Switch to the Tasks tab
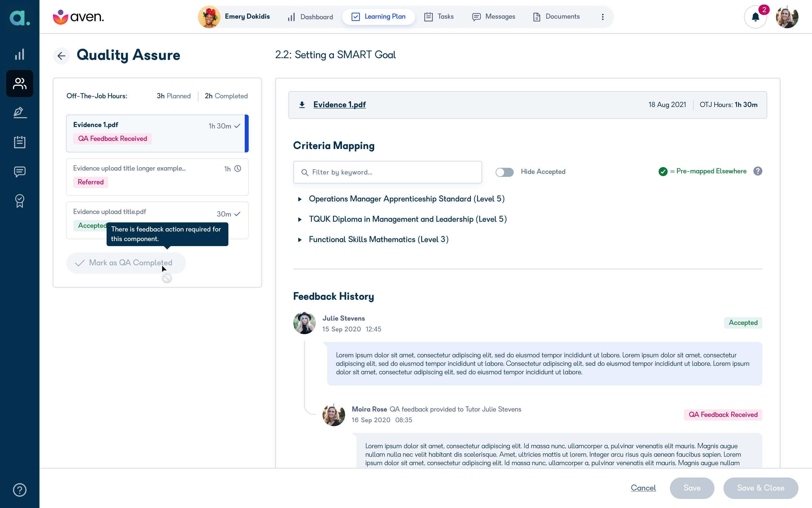This screenshot has width=812, height=508. pyautogui.click(x=439, y=17)
